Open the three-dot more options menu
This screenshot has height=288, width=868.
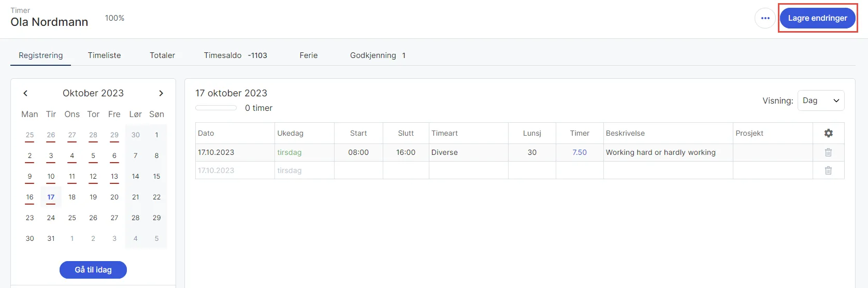(x=765, y=18)
